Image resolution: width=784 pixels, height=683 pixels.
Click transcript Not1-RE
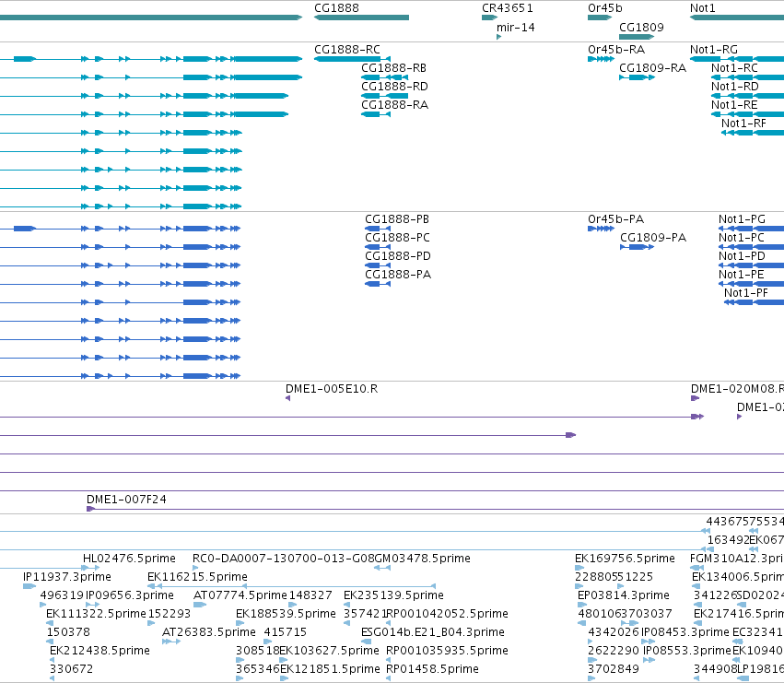pos(747,114)
